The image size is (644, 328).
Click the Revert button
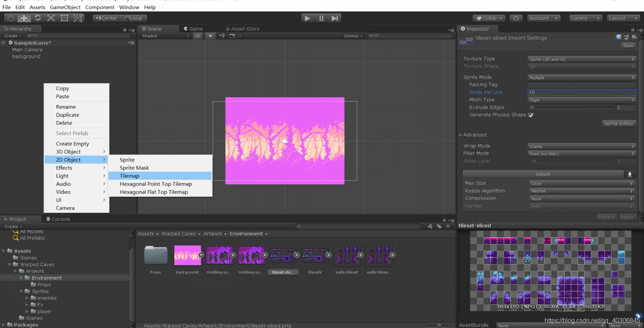click(x=606, y=217)
